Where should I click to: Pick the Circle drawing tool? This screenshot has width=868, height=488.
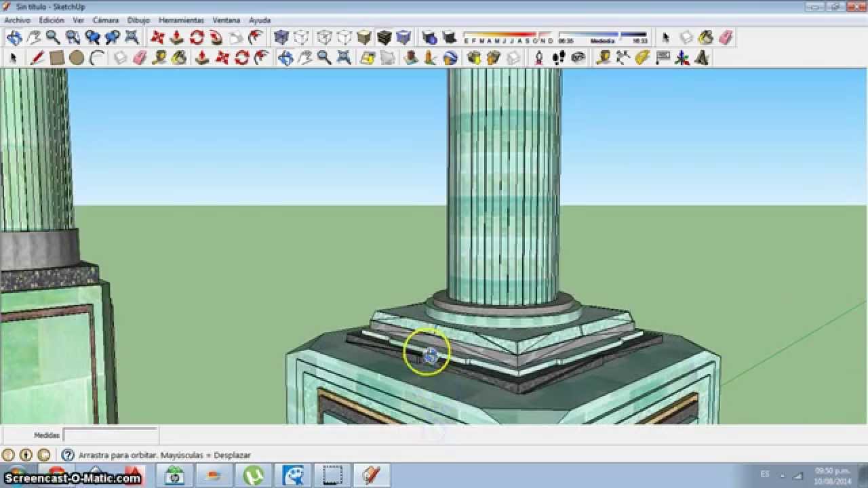pyautogui.click(x=77, y=58)
